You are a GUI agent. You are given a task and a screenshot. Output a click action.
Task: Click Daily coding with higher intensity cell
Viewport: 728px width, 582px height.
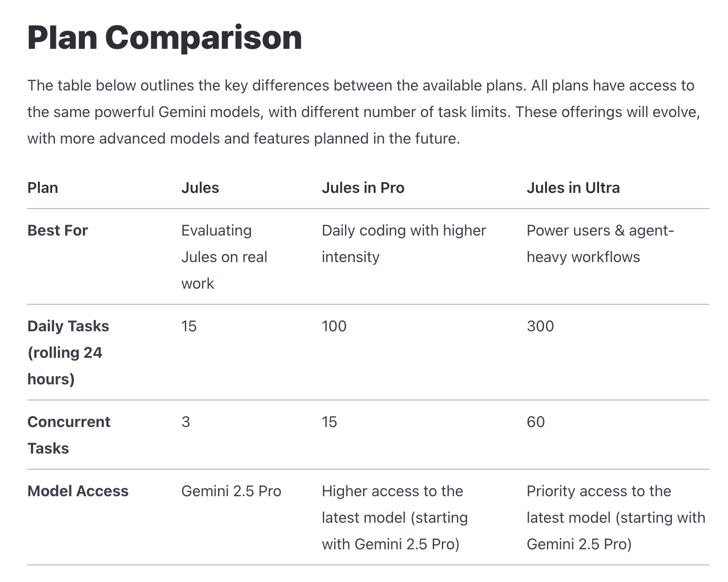pos(403,244)
